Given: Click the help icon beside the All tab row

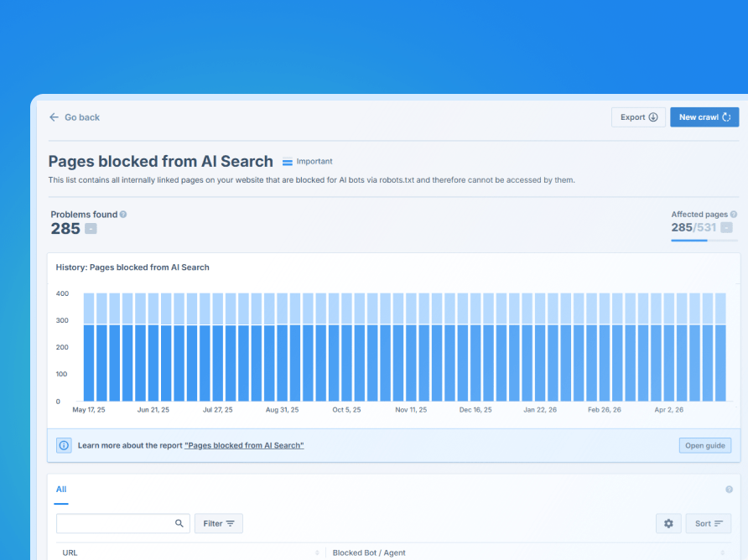Looking at the screenshot, I should click(x=729, y=490).
